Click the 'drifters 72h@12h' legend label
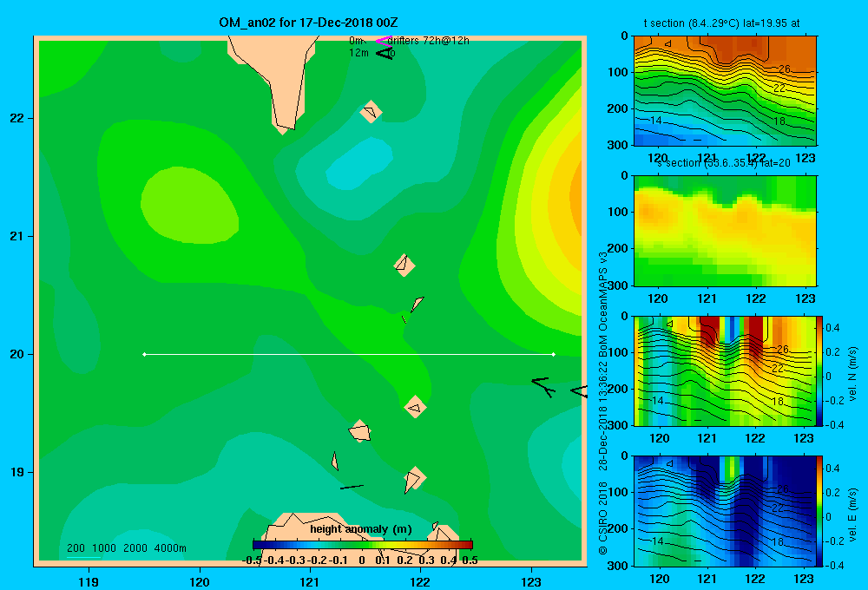 coord(429,41)
